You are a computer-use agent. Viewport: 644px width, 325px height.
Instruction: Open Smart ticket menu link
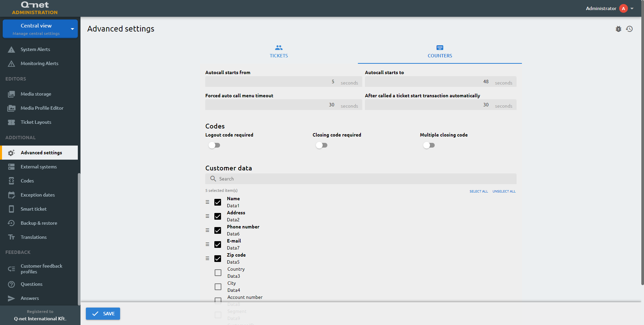click(x=40, y=209)
